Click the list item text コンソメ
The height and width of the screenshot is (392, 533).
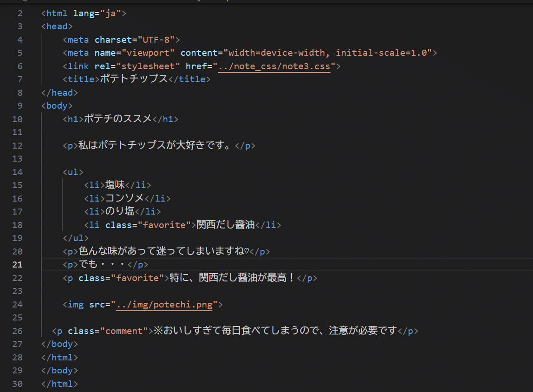(x=125, y=198)
